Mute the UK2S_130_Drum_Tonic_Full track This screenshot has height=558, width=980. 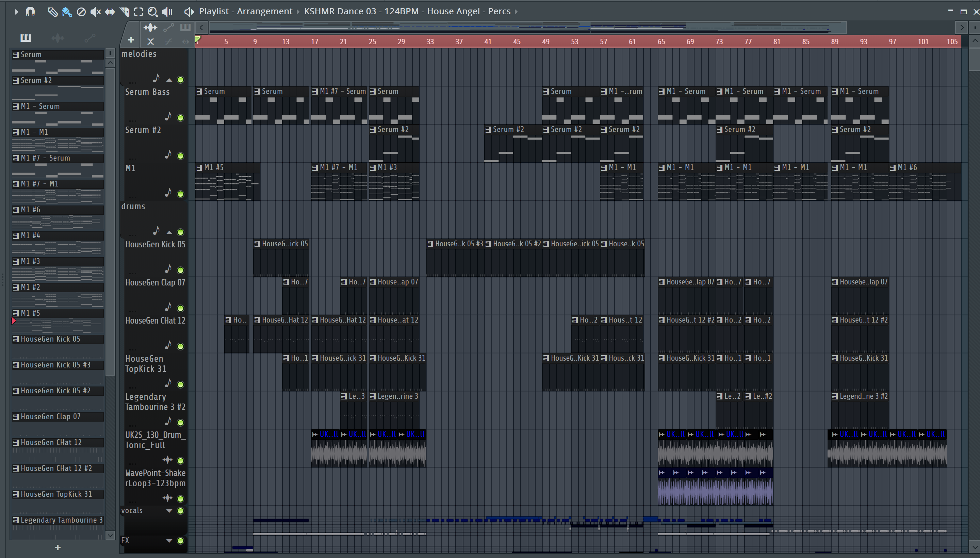pos(180,461)
